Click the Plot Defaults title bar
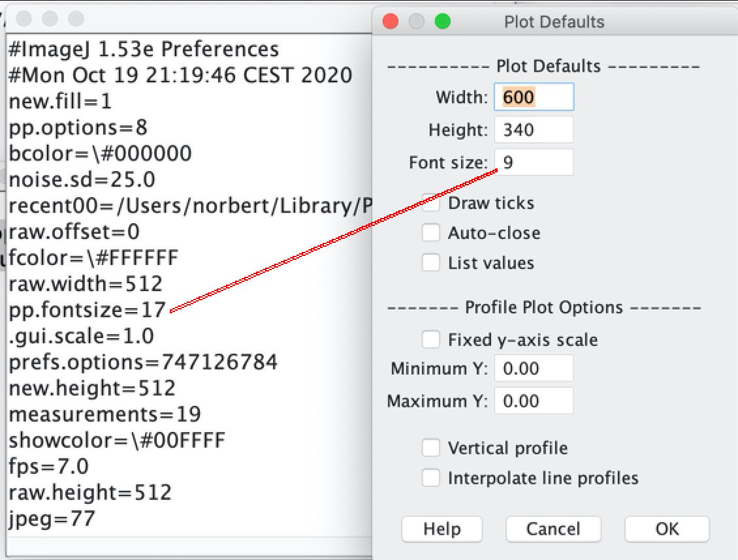 pos(554,22)
